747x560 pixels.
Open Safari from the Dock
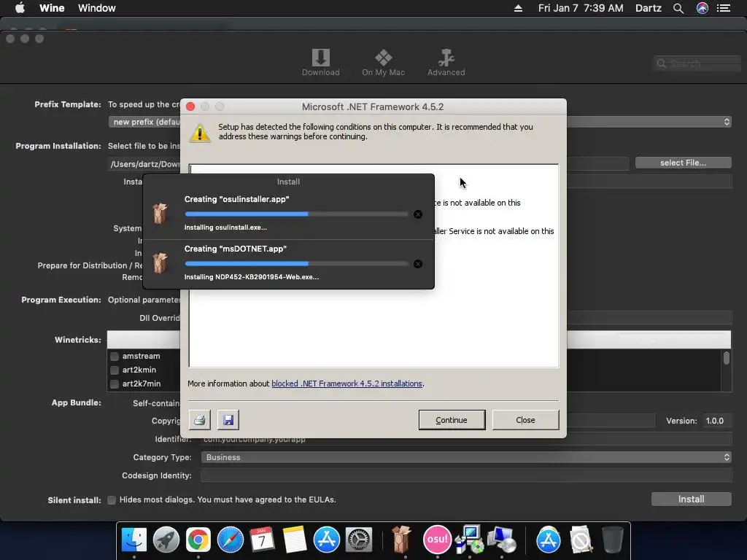tap(230, 540)
